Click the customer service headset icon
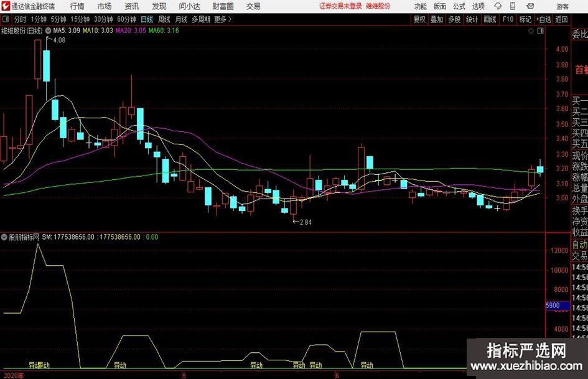Screen dimensions: 588x379 [x=498, y=6]
